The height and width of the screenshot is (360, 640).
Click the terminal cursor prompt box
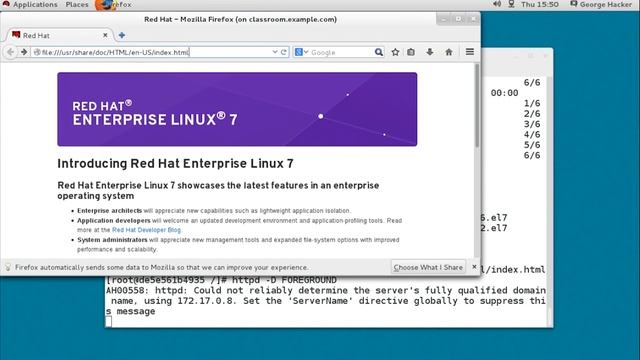click(109, 322)
